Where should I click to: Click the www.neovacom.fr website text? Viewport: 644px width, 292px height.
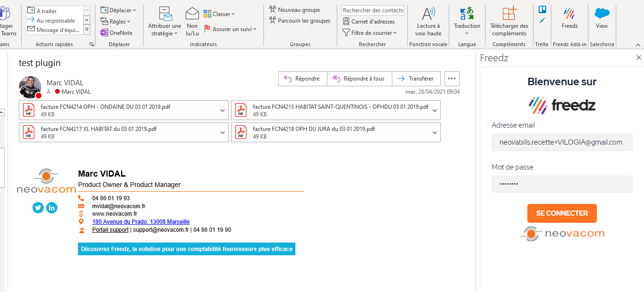(x=114, y=214)
